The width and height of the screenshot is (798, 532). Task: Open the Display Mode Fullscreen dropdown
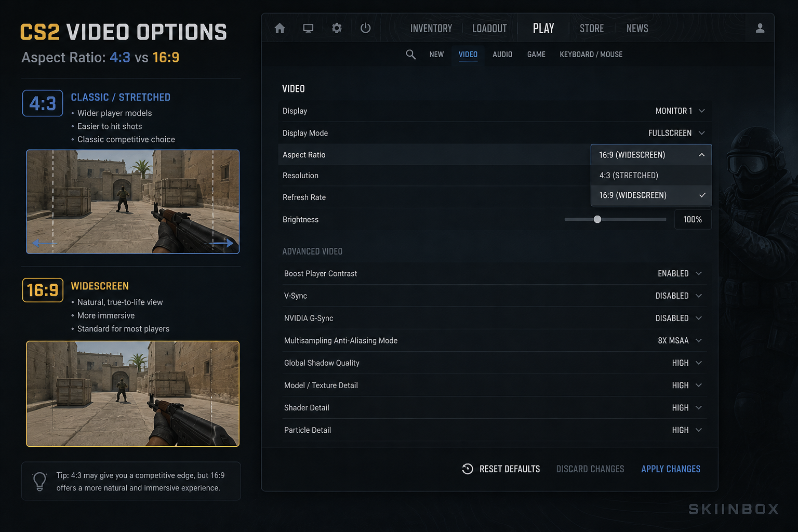(676, 133)
